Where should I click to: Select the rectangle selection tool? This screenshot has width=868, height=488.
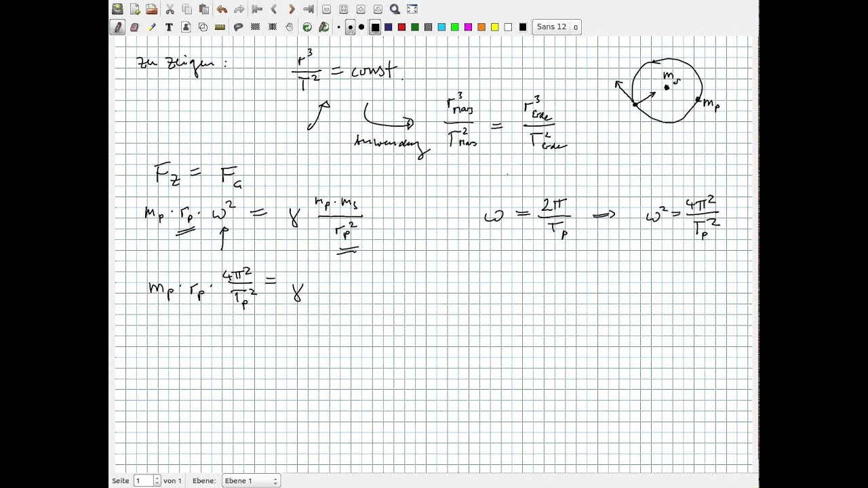[x=255, y=27]
